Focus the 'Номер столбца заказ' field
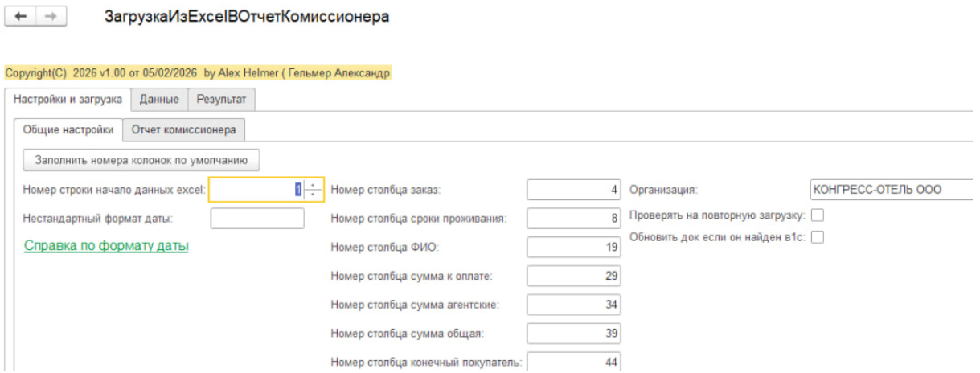The image size is (980, 373). [x=574, y=191]
